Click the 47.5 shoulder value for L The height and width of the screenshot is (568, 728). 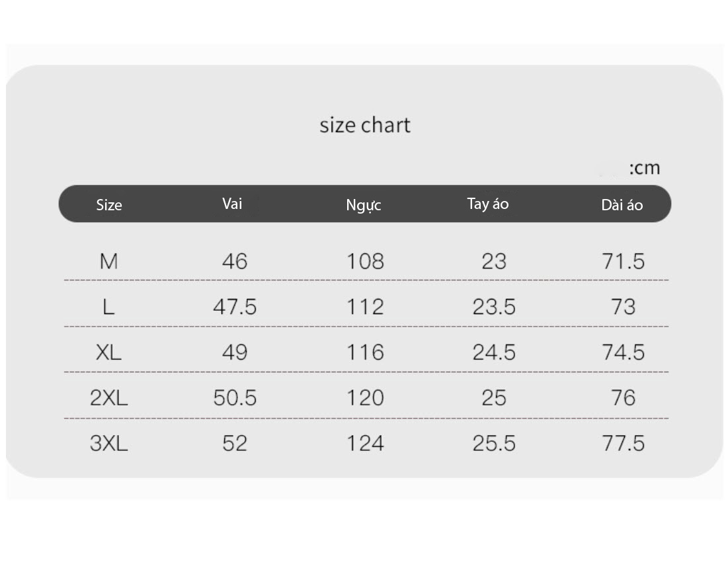(235, 307)
